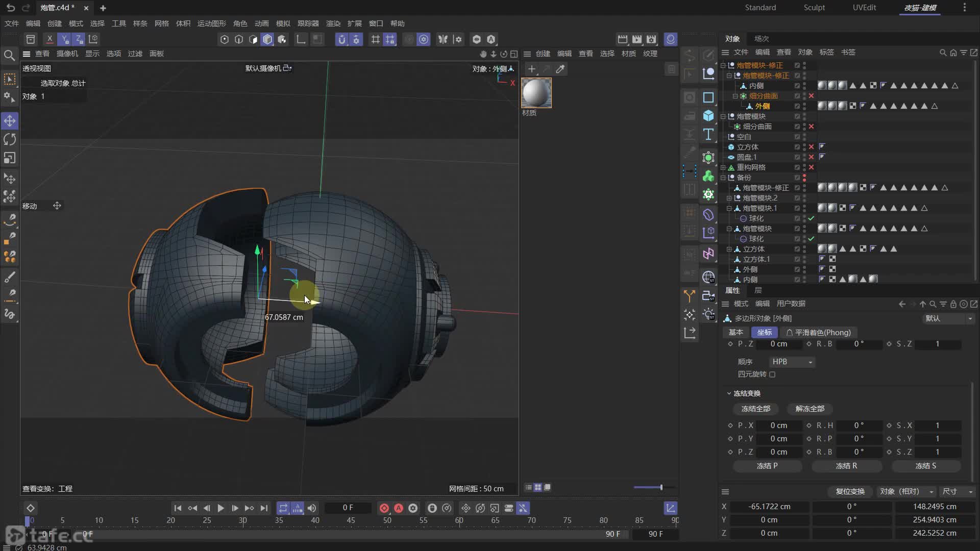Select the Scale tool in left toolbar
980x551 pixels.
(x=10, y=158)
